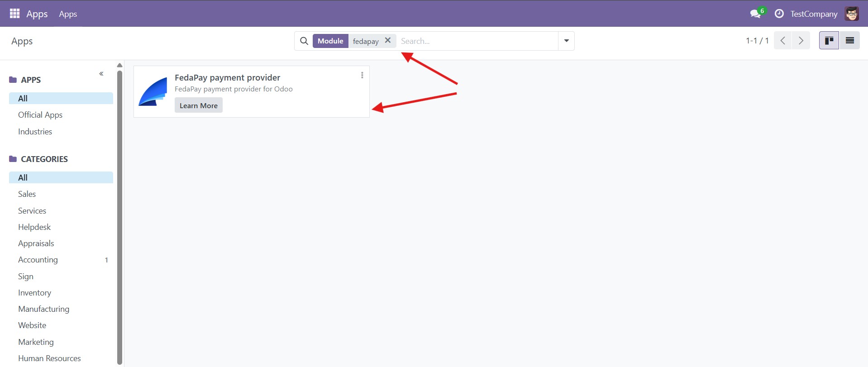Click the FedaPay payment provider for Odoo description
Image resolution: width=868 pixels, height=367 pixels.
[x=234, y=89]
